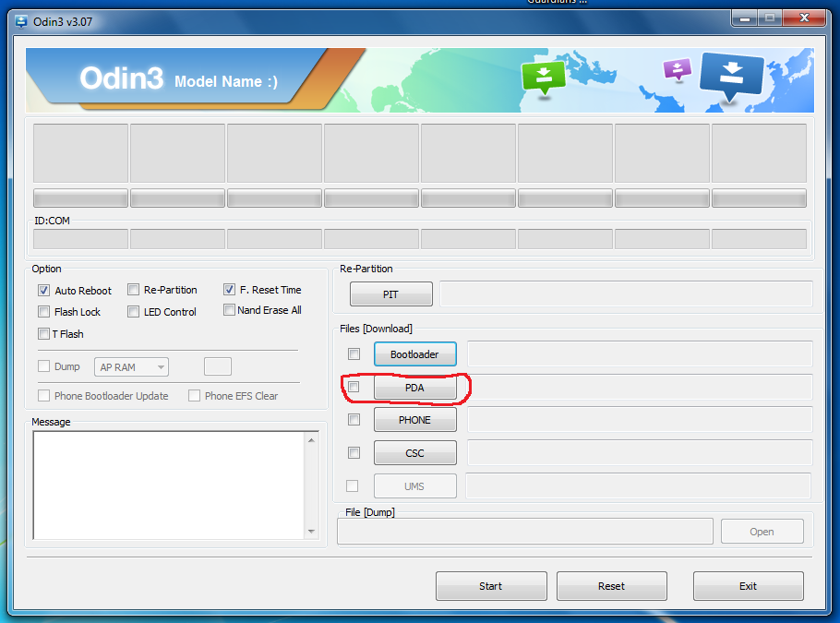Click the purple download banner icon

(678, 69)
